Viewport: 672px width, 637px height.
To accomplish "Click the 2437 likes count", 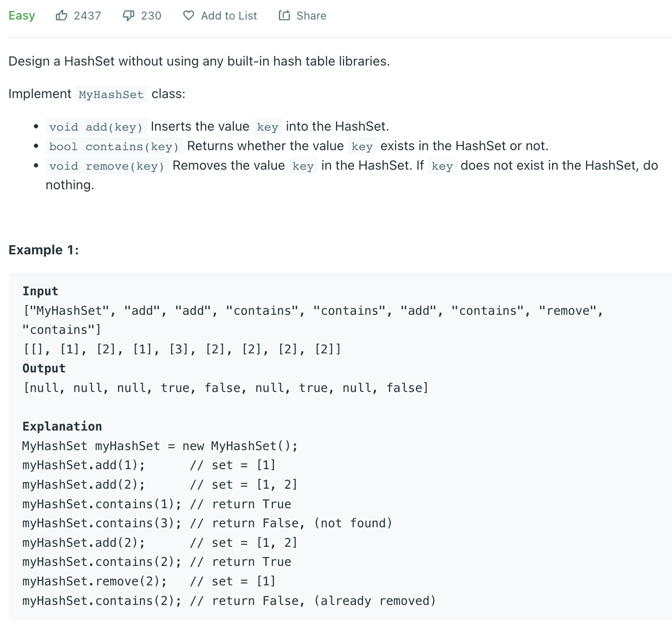I will [x=87, y=16].
